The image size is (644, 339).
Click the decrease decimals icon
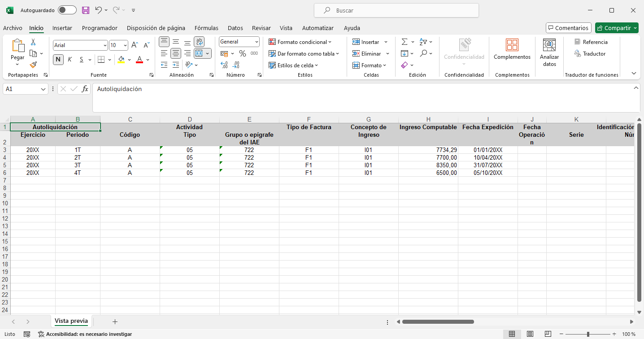(236, 65)
